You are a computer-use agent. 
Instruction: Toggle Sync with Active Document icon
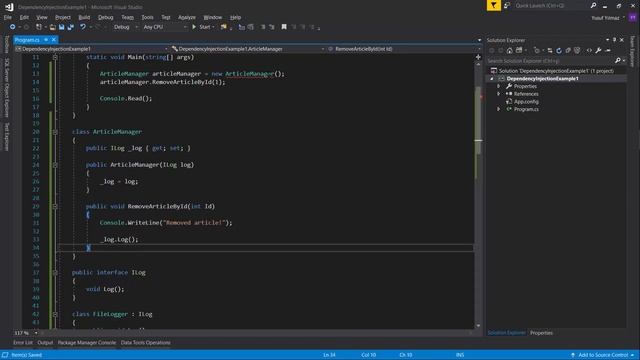tap(550, 51)
